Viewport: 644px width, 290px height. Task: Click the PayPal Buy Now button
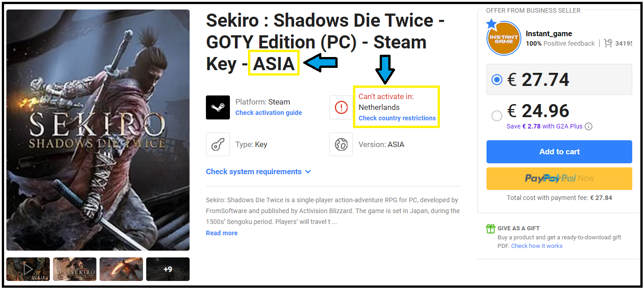tap(559, 178)
